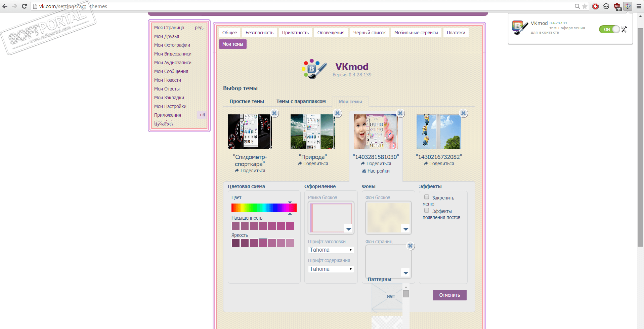Clear the page background with the X icon
The height and width of the screenshot is (329, 644).
click(410, 246)
